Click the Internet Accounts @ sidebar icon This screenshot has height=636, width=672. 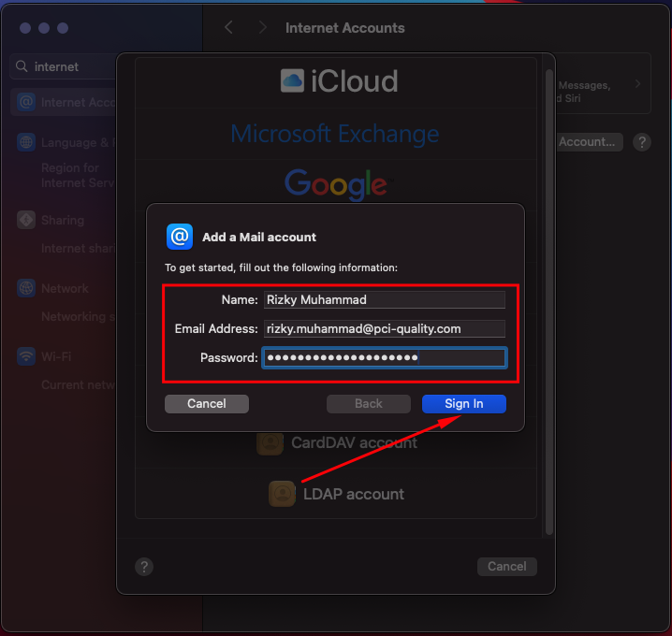(26, 102)
